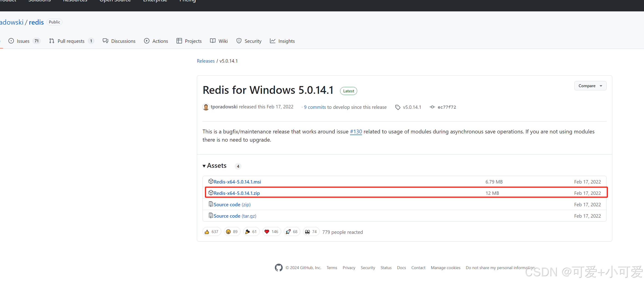Open issue #130 link
The width and height of the screenshot is (644, 283).
pyautogui.click(x=356, y=131)
